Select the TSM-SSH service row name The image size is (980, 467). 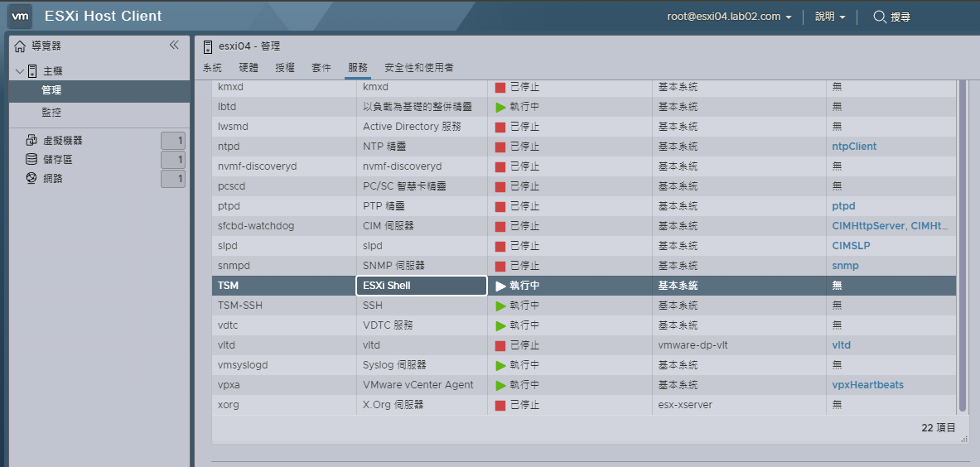pos(240,306)
